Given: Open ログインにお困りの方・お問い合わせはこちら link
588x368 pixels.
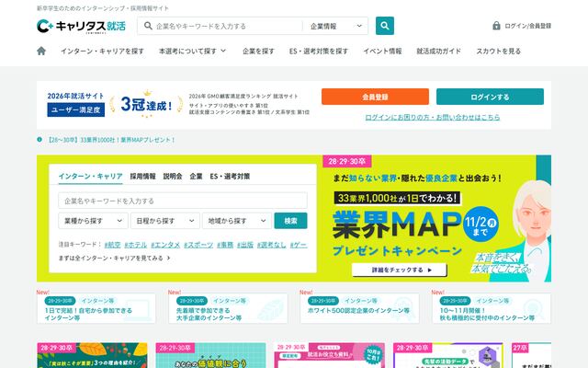Looking at the screenshot, I should tap(433, 117).
